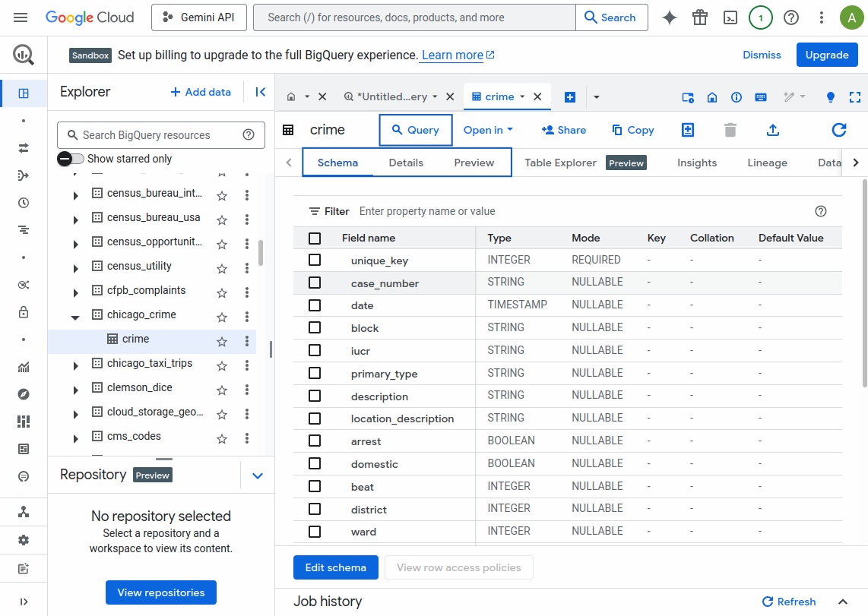Click the Search BigQuery resources field
Screen dimensions: 868x616
(161, 135)
